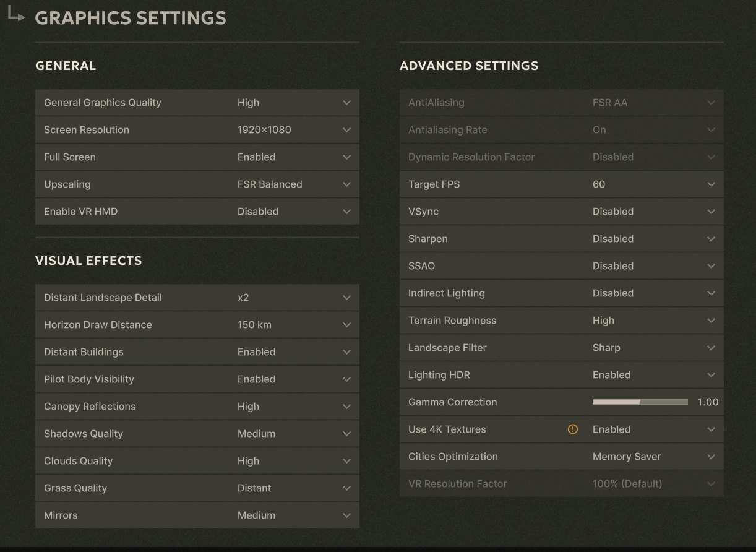This screenshot has width=756, height=552.
Task: Open SSAO dropdown
Action: [x=562, y=266]
